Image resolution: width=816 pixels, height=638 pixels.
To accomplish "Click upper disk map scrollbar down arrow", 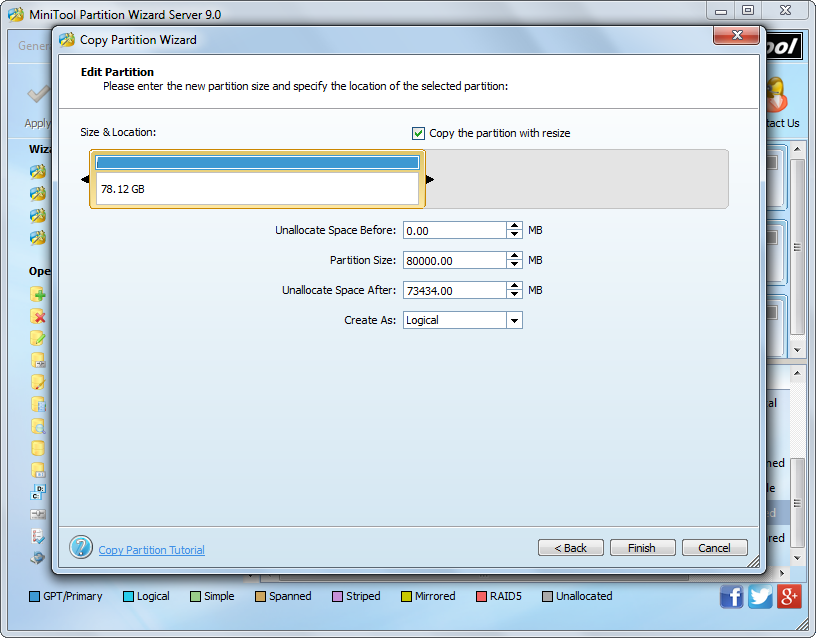I will pyautogui.click(x=797, y=350).
